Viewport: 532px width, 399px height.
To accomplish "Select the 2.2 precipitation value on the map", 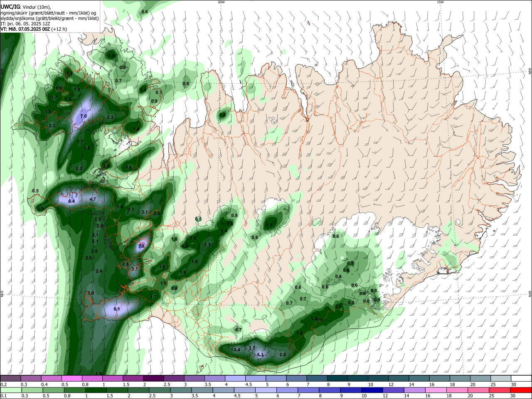I will pos(79,168).
